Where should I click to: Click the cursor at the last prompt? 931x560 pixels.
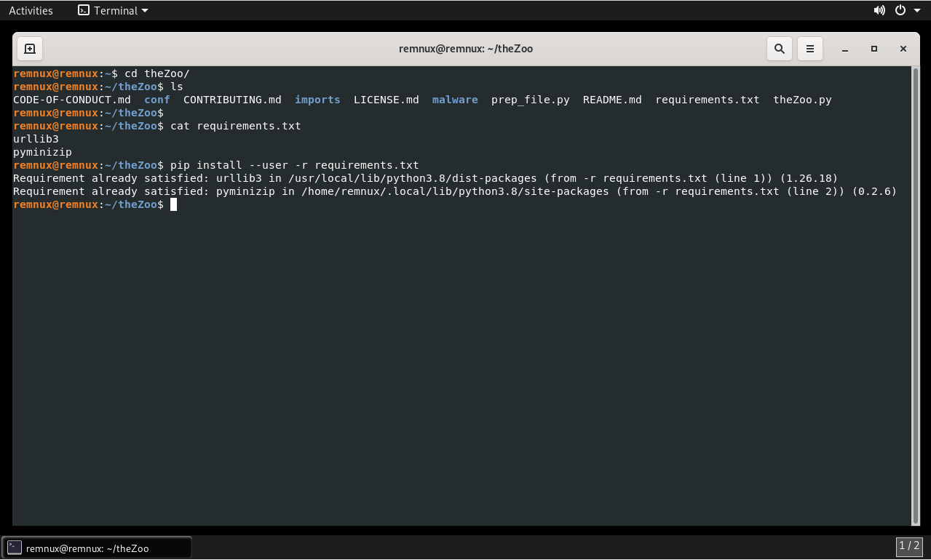(x=173, y=204)
